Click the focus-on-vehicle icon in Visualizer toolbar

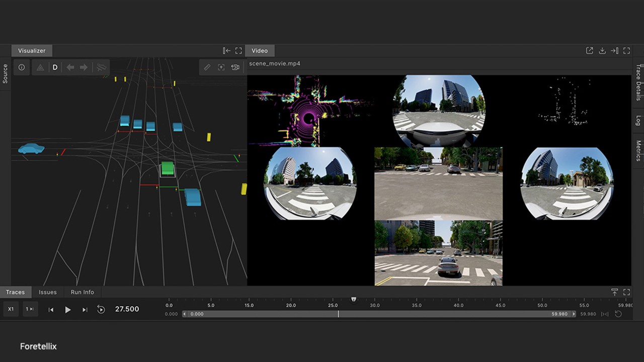pyautogui.click(x=221, y=67)
